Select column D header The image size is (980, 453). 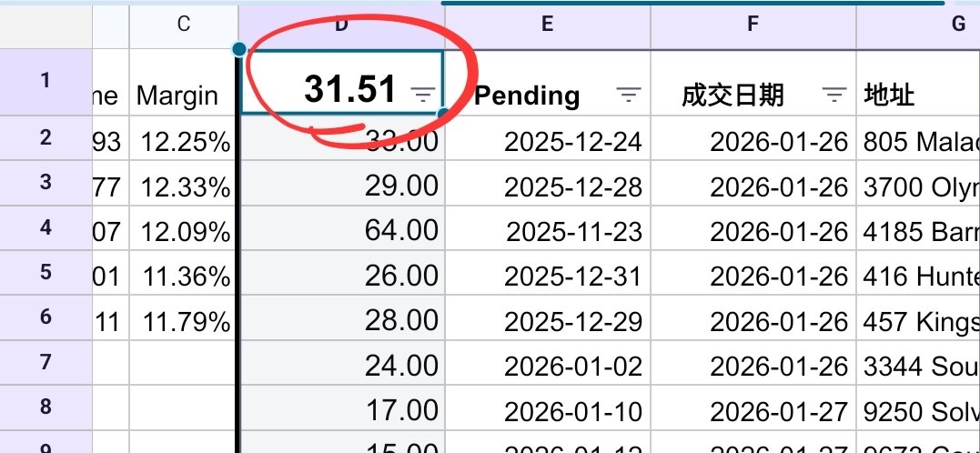point(342,25)
